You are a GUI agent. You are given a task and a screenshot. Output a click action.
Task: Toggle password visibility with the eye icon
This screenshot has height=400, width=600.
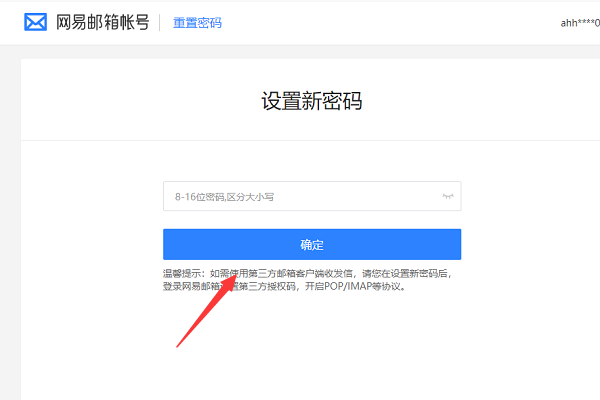[448, 197]
